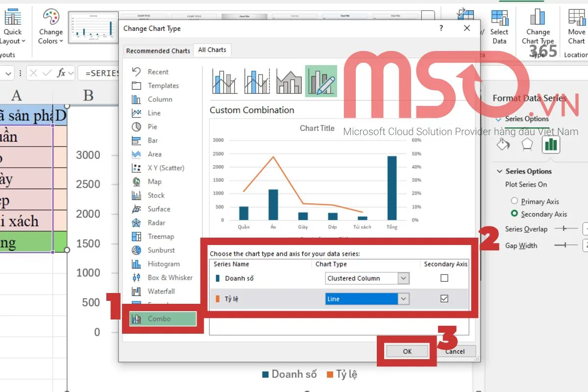Screen dimensions: 588x392
Task: Confirm chart changes with OK
Action: [407, 351]
